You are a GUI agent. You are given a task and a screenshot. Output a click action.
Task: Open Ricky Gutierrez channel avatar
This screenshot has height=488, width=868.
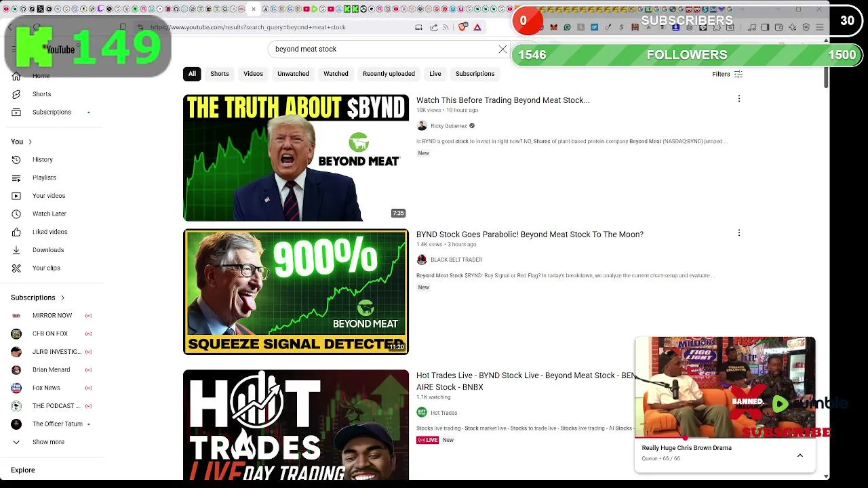coord(422,125)
